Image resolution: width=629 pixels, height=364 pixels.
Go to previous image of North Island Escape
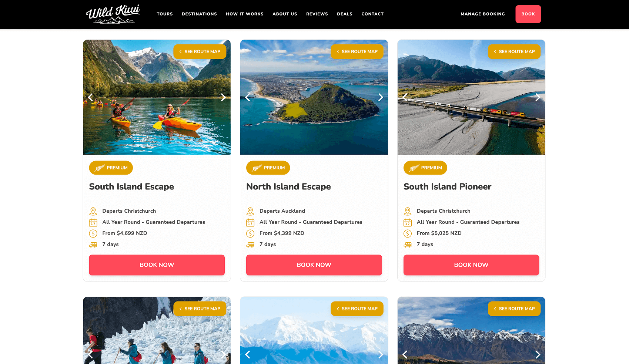click(x=248, y=97)
